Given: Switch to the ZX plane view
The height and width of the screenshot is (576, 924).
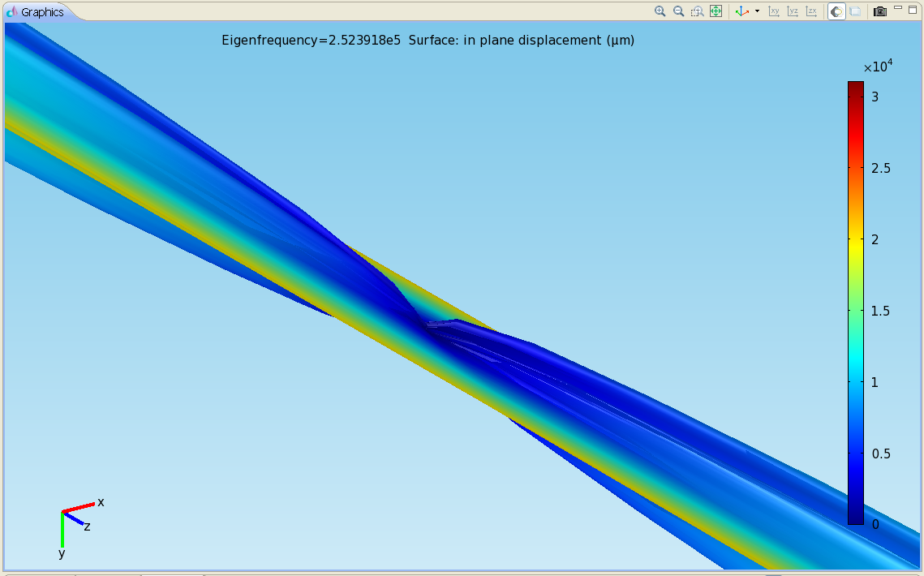Looking at the screenshot, I should coord(810,11).
